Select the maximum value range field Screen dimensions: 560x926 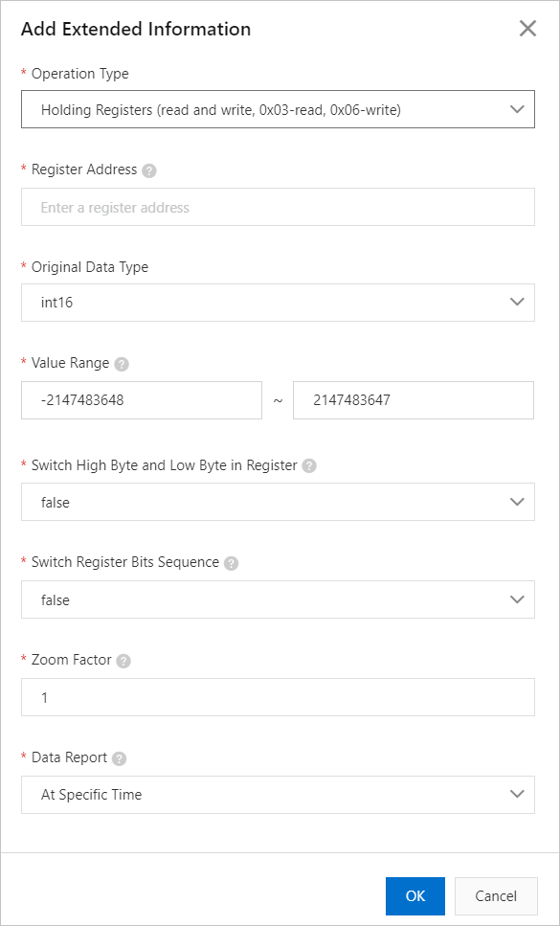[413, 399]
